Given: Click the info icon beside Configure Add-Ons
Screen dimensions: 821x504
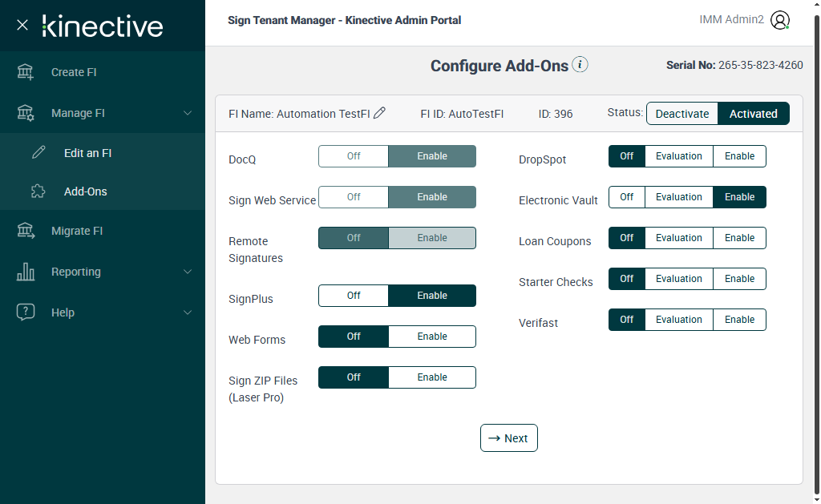Looking at the screenshot, I should click(580, 64).
